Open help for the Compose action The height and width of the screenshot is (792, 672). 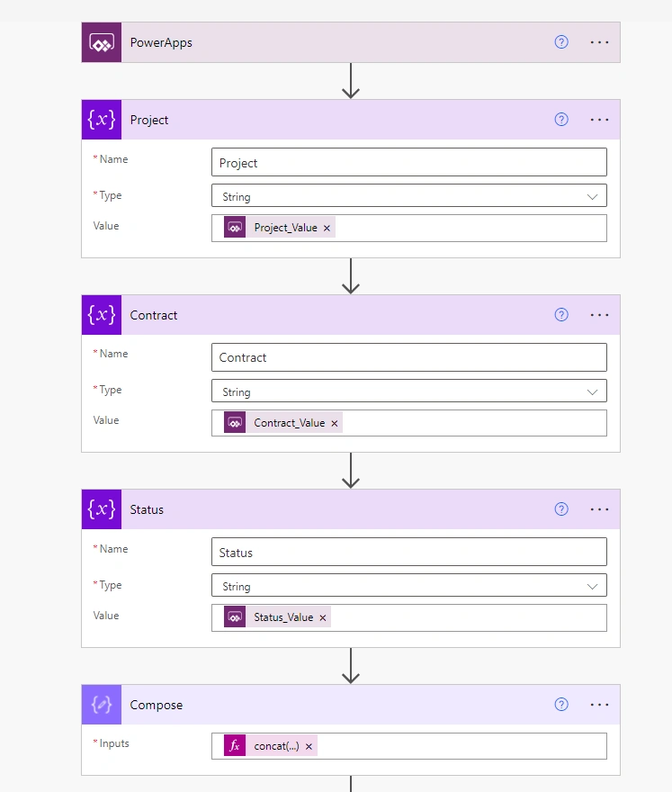pos(561,704)
